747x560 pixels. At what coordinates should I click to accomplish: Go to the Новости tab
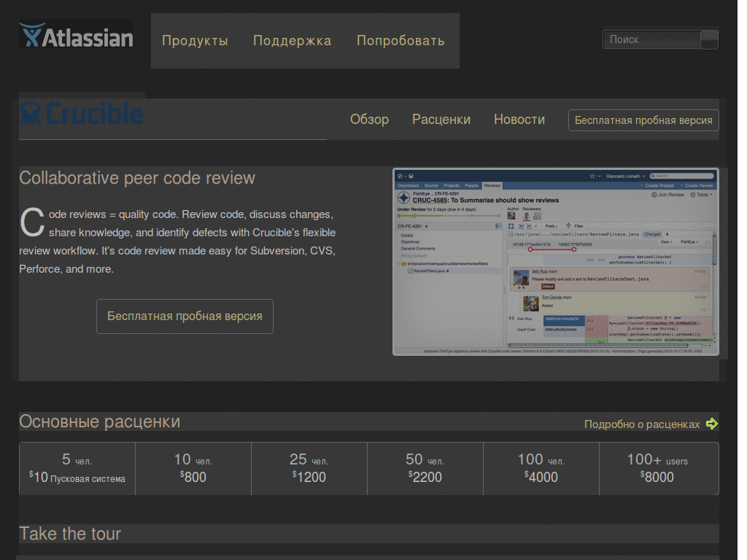pyautogui.click(x=519, y=120)
